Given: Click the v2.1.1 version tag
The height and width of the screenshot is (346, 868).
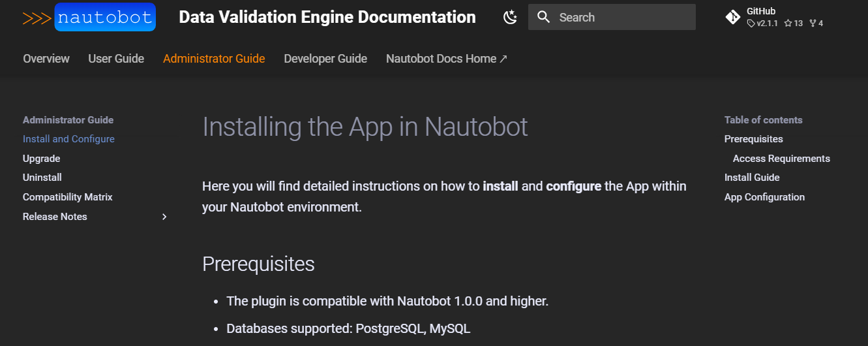Looking at the screenshot, I should tap(762, 24).
